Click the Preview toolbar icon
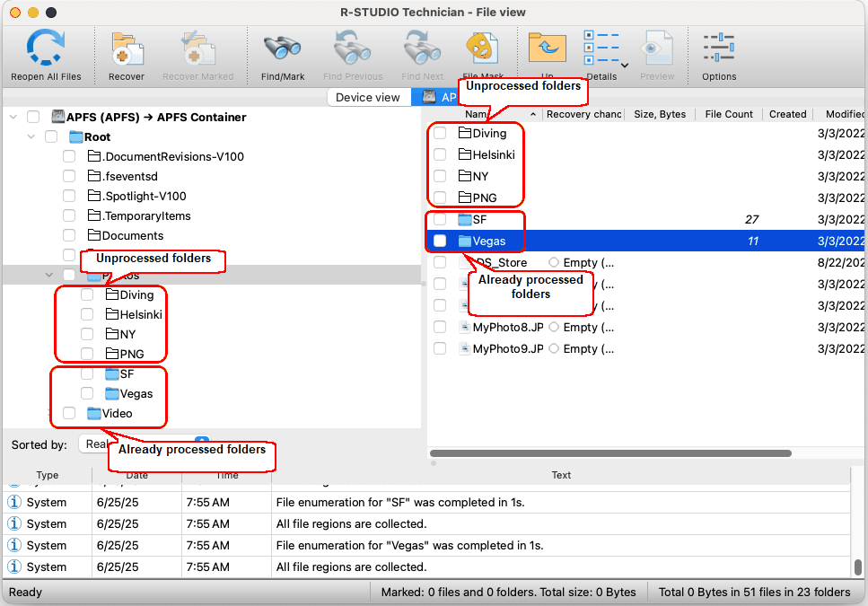The width and height of the screenshot is (868, 606). (x=657, y=48)
